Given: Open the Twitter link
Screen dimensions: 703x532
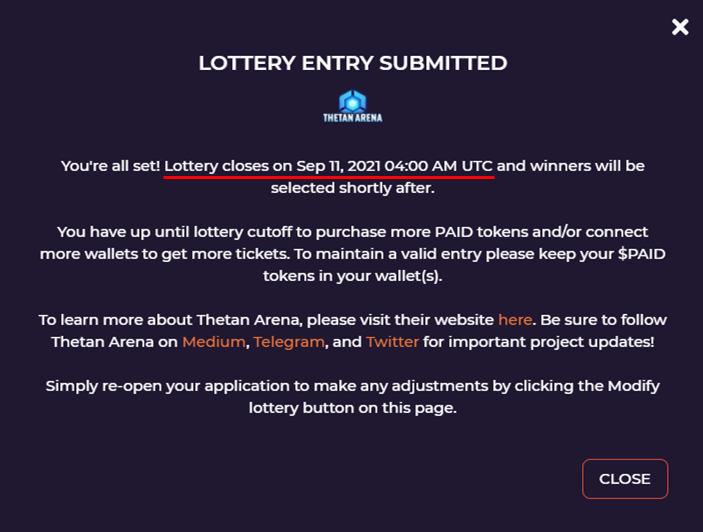Looking at the screenshot, I should [x=392, y=342].
